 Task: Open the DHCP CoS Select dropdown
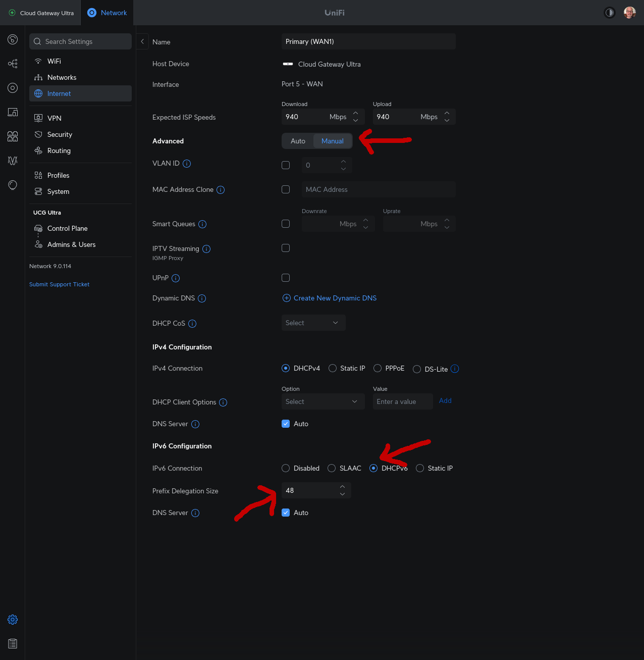313,323
